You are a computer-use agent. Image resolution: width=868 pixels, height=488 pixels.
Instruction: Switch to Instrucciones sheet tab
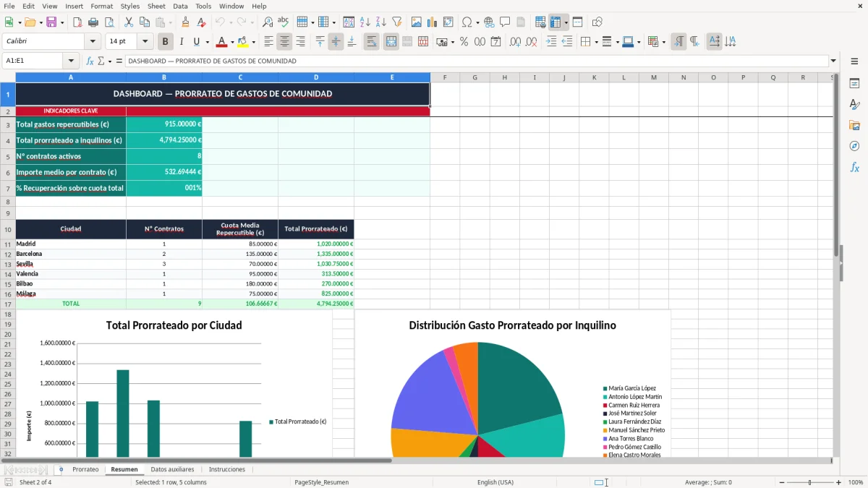pos(227,470)
